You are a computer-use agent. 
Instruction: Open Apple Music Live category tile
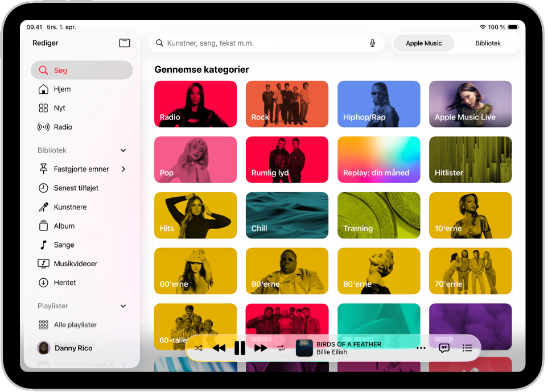click(x=471, y=104)
